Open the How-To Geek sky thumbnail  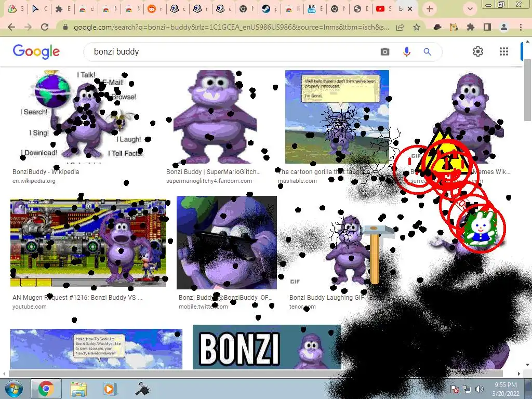96,349
